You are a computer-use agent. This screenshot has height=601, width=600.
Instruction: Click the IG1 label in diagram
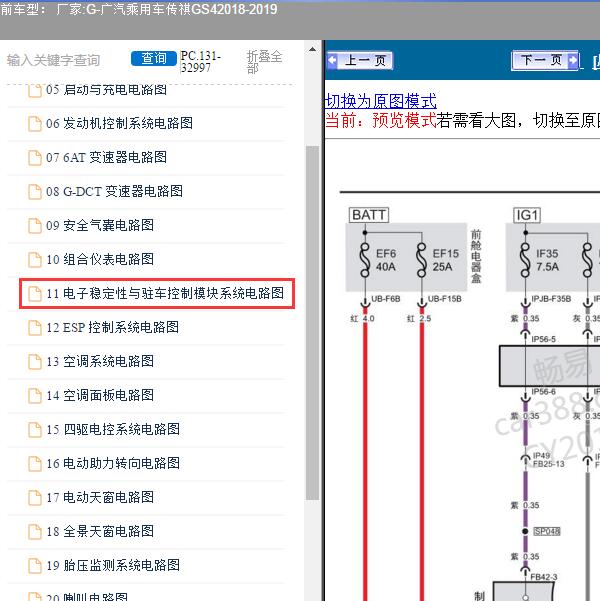pyautogui.click(x=527, y=215)
